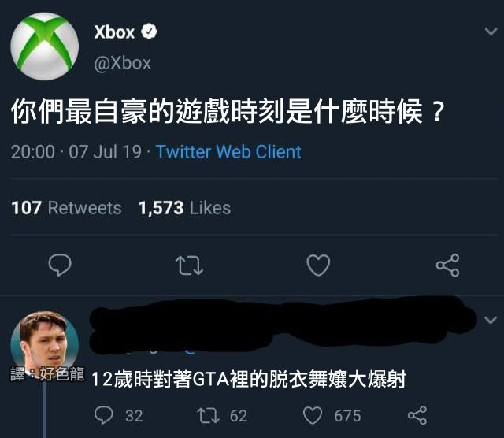Image resolution: width=504 pixels, height=438 pixels.
Task: Share the reply tweet
Action: pos(417,415)
